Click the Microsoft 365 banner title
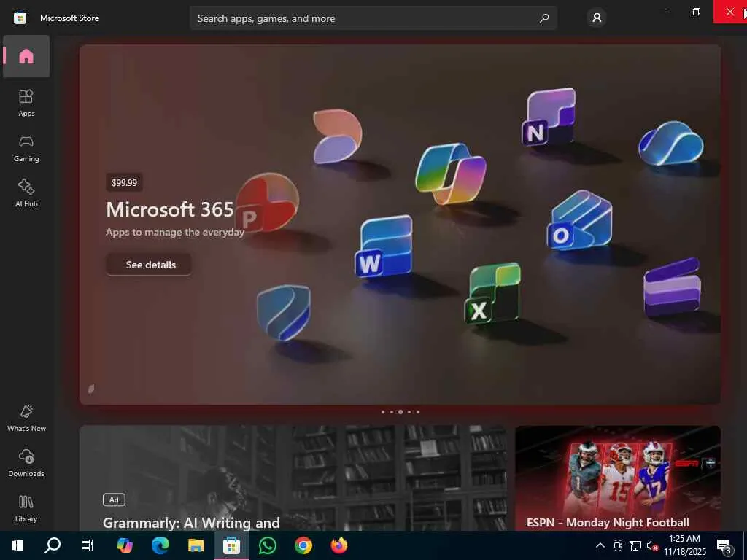This screenshot has height=560, width=747. (169, 209)
